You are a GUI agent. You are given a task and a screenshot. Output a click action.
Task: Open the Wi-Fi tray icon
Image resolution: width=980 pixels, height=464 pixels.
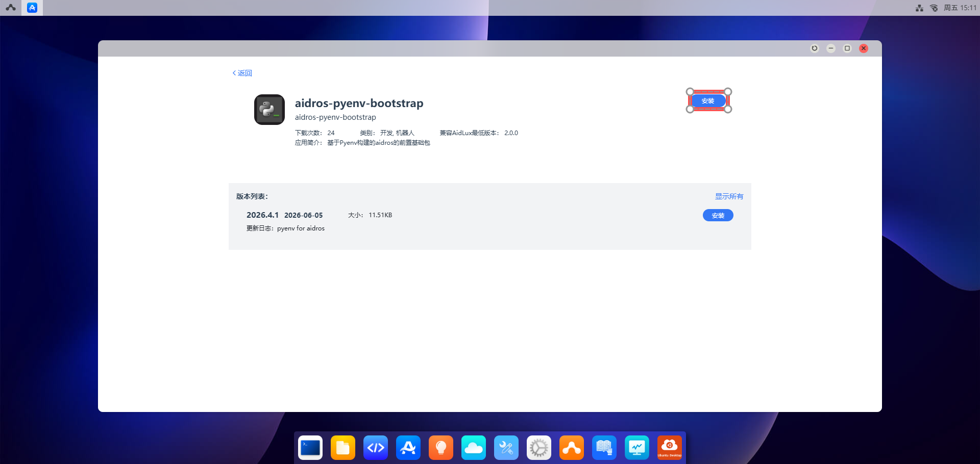click(934, 8)
